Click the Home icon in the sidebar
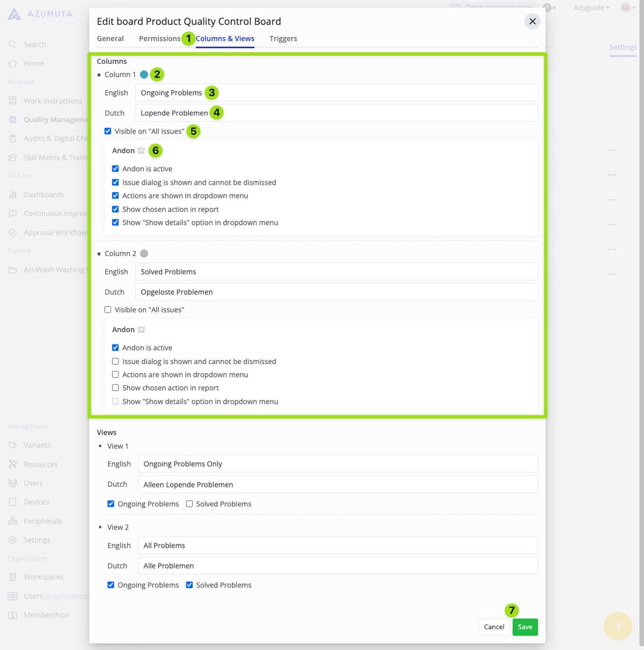Viewport: 644px width, 650px height. 13,63
